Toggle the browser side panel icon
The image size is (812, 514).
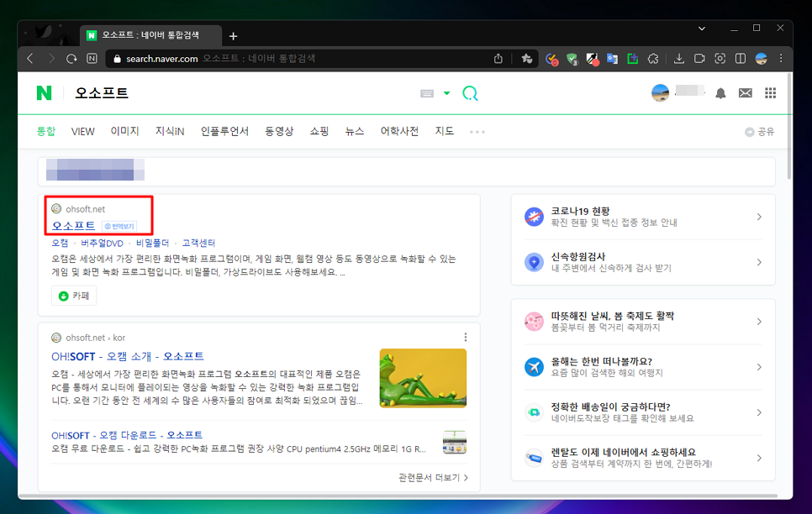(741, 59)
